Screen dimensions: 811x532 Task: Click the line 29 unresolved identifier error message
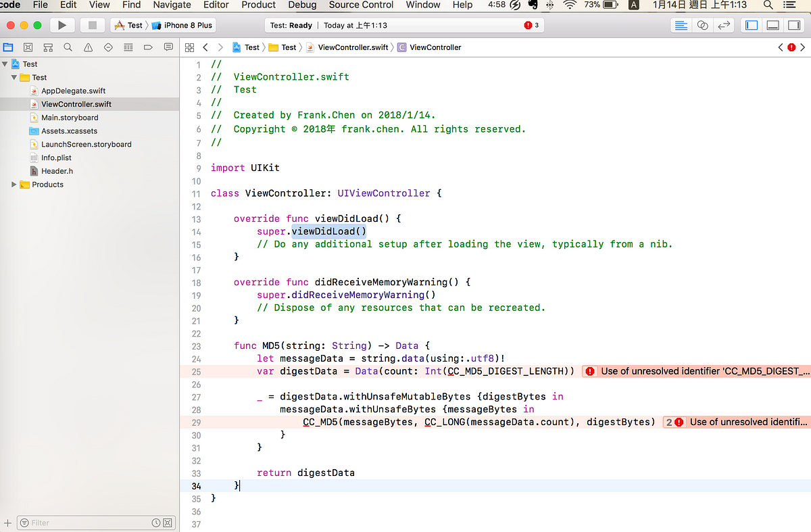click(x=749, y=422)
